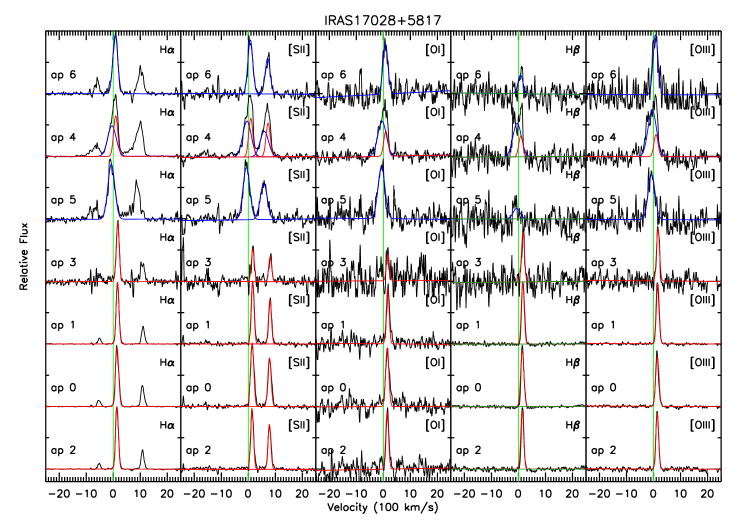This screenshot has width=747, height=523.
Task: Click 'ap 6' label in the [OI] column
Action: click(333, 75)
